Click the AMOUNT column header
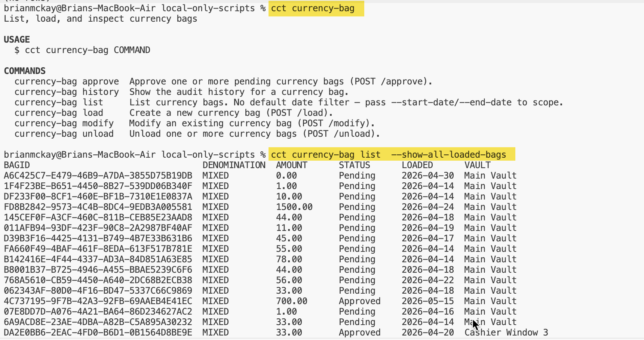 pos(292,165)
